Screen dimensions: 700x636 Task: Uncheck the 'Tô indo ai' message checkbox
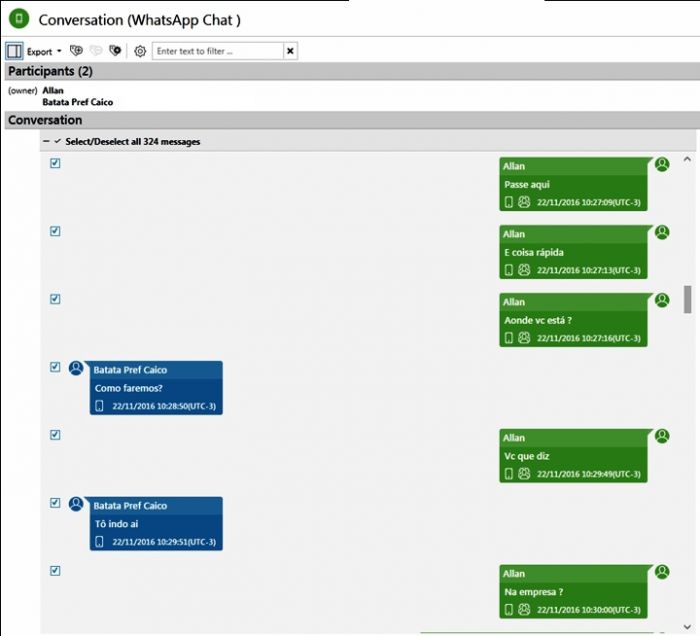(x=55, y=503)
